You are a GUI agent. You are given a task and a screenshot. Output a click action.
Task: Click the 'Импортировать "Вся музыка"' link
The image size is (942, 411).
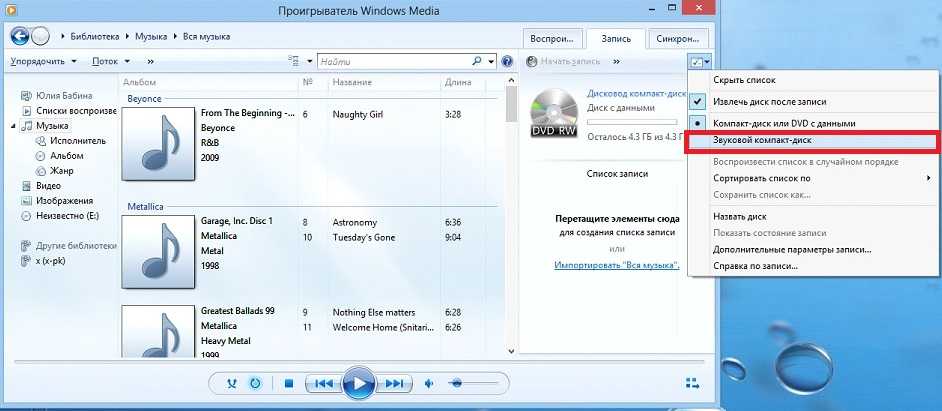616,265
